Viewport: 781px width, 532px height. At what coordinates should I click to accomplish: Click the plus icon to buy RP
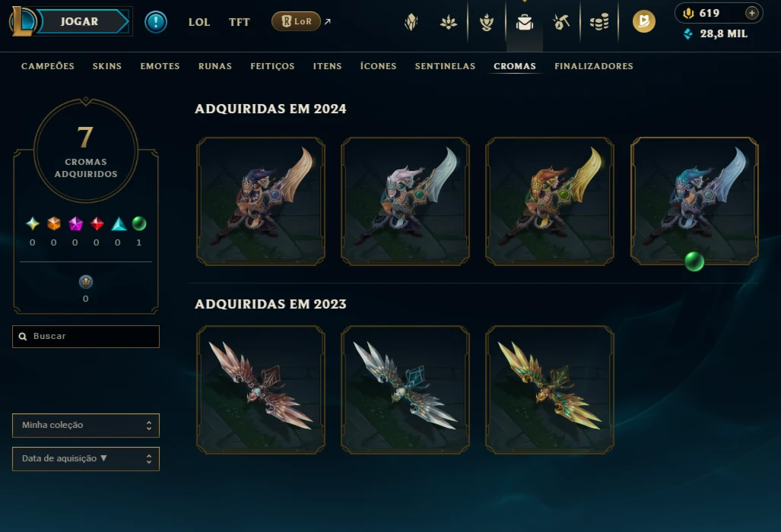752,13
